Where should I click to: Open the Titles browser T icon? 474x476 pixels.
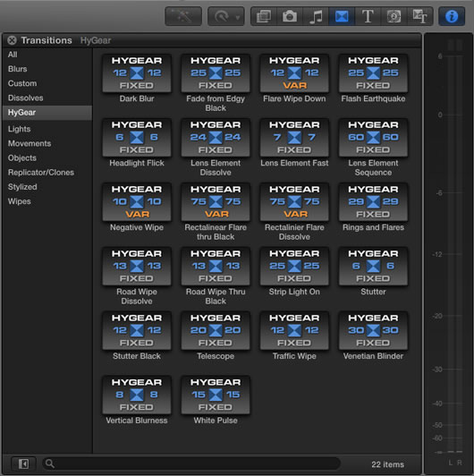(368, 16)
